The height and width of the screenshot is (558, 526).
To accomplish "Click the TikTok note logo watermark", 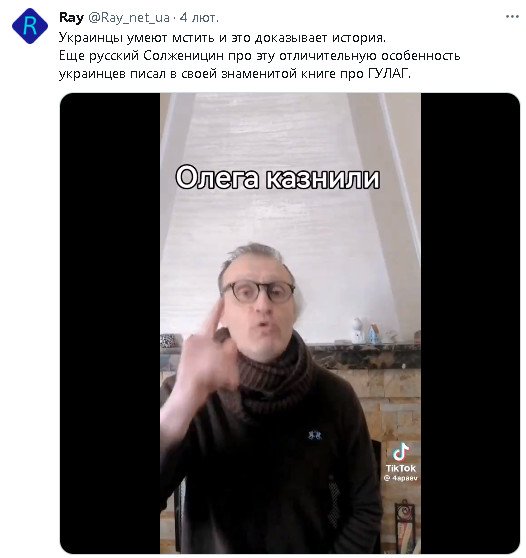I will 401,452.
